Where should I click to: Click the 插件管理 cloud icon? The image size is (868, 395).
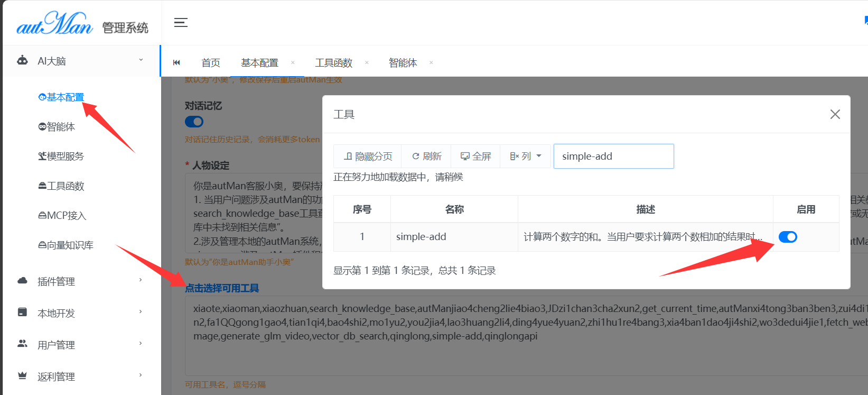point(22,281)
